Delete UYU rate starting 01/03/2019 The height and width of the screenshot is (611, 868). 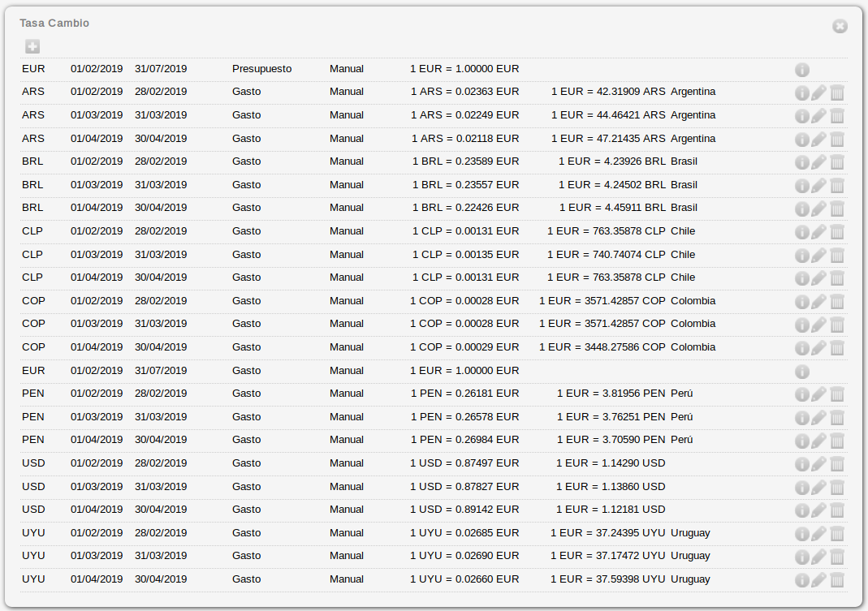837,556
